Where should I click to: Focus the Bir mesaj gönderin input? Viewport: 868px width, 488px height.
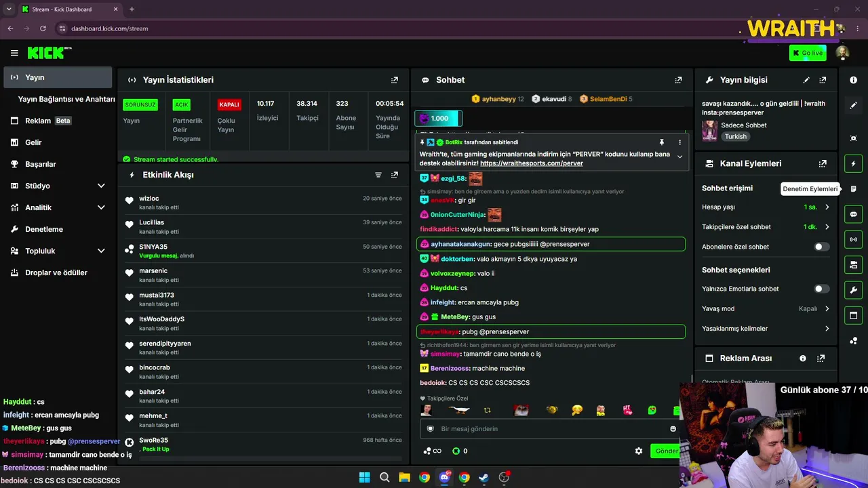point(551,428)
